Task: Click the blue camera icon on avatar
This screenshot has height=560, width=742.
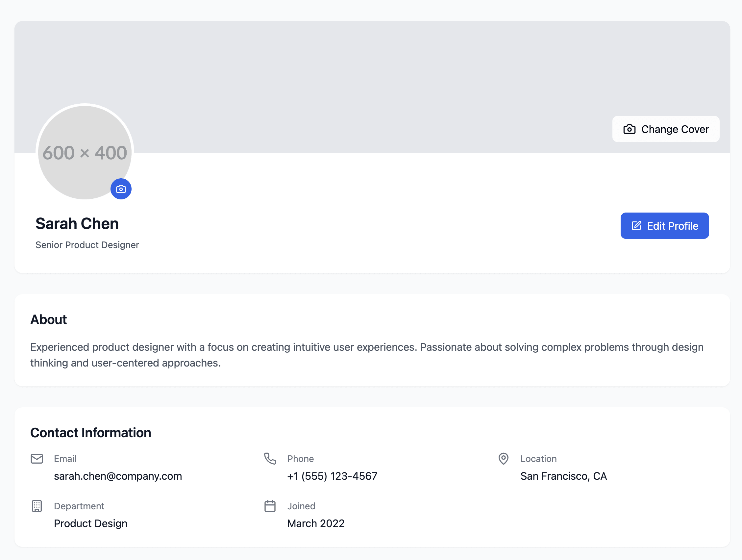Action: [121, 189]
